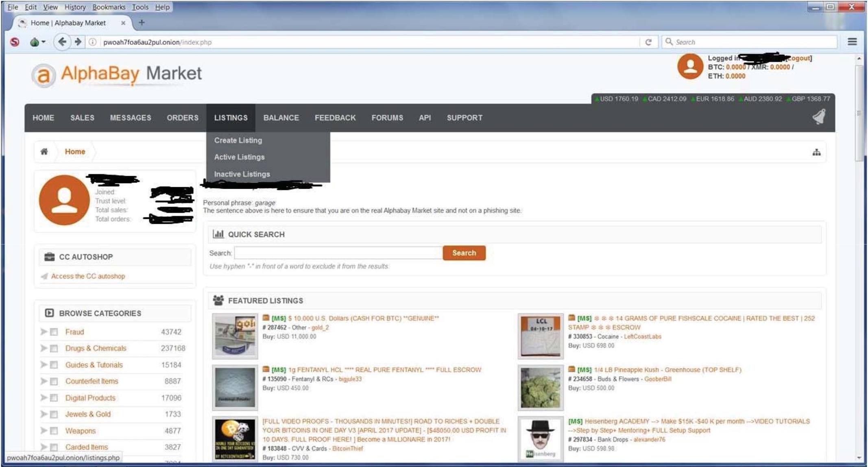Go to ORDERS in navigation bar
The image size is (868, 467).
tap(183, 118)
